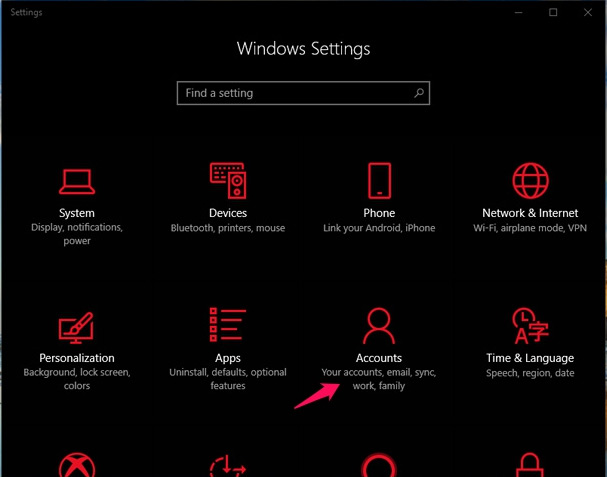
Task: Open Devices via the keyboard and speaker icon
Action: pyautogui.click(x=228, y=180)
